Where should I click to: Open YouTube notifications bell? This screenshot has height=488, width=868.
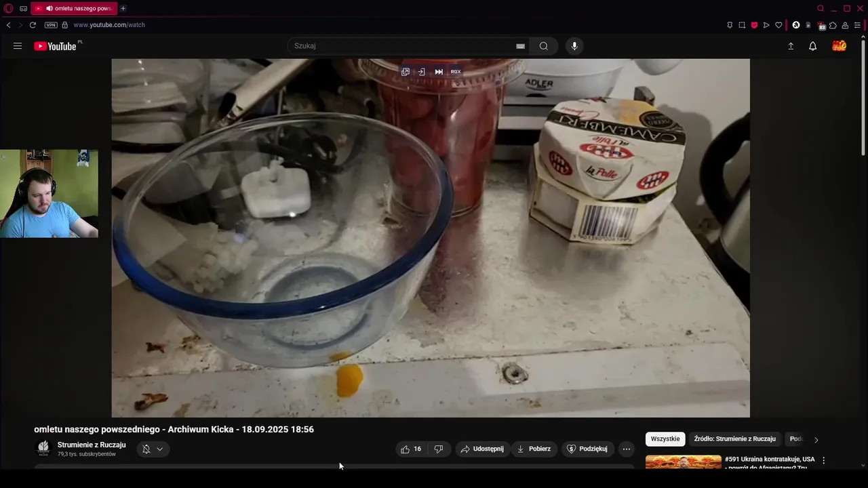coord(812,46)
